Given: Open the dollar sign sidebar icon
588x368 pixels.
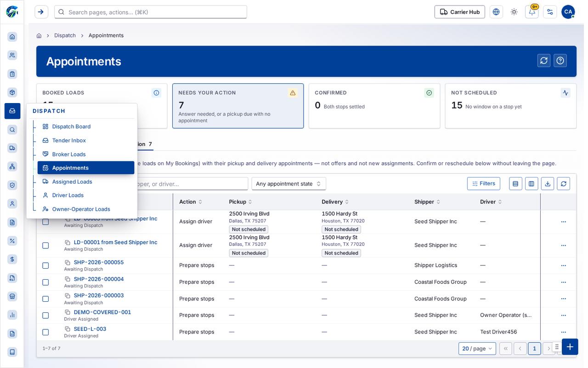Looking at the screenshot, I should click(12, 259).
